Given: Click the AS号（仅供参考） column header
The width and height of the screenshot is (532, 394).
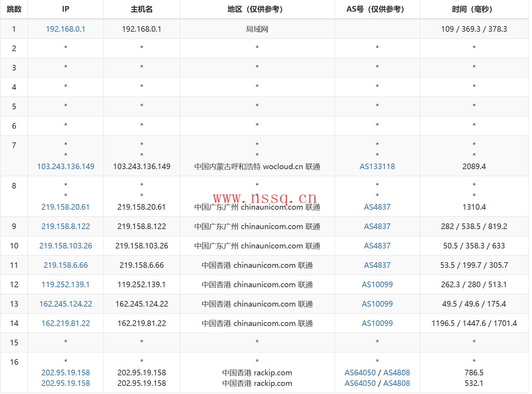Looking at the screenshot, I should coord(377,9).
